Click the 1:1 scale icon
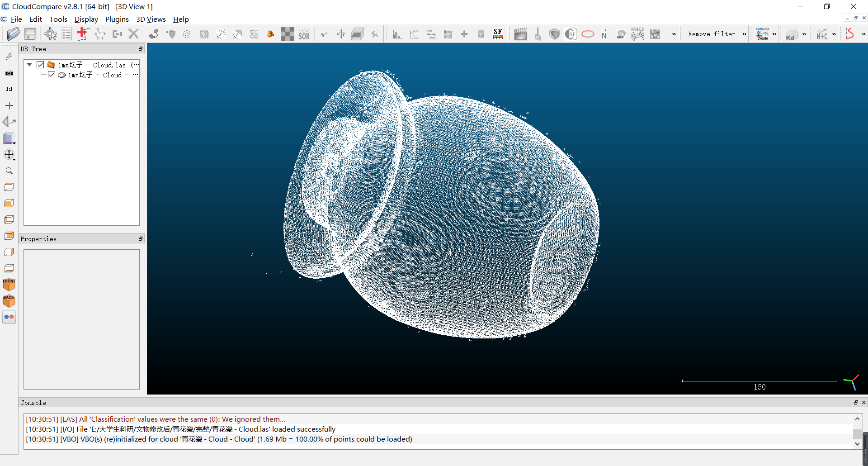This screenshot has height=466, width=868. [x=9, y=89]
